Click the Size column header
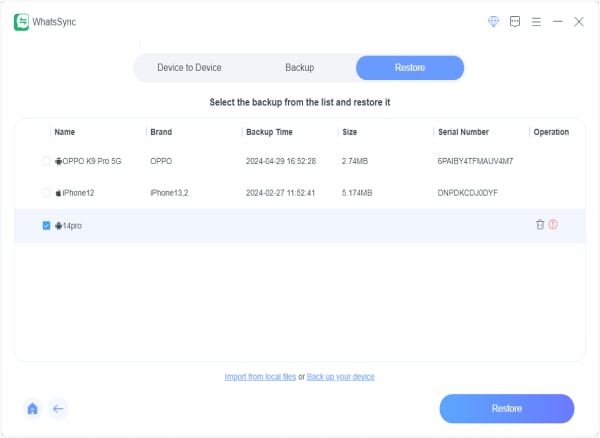 [x=350, y=132]
